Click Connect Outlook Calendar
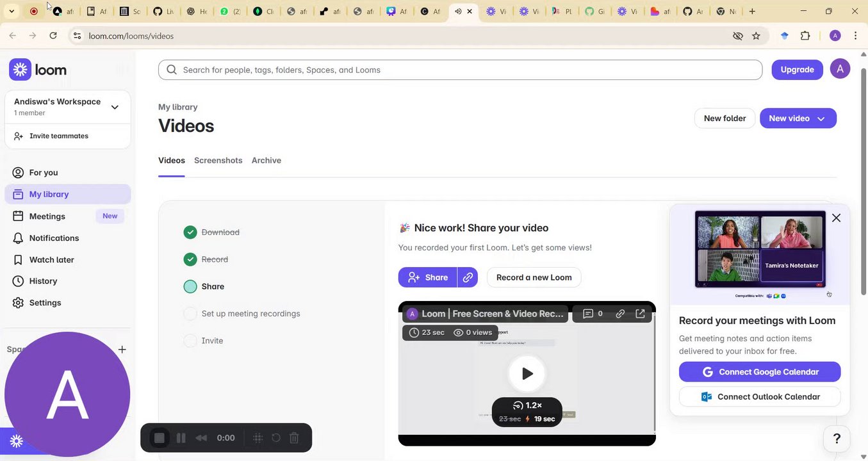 click(x=760, y=397)
